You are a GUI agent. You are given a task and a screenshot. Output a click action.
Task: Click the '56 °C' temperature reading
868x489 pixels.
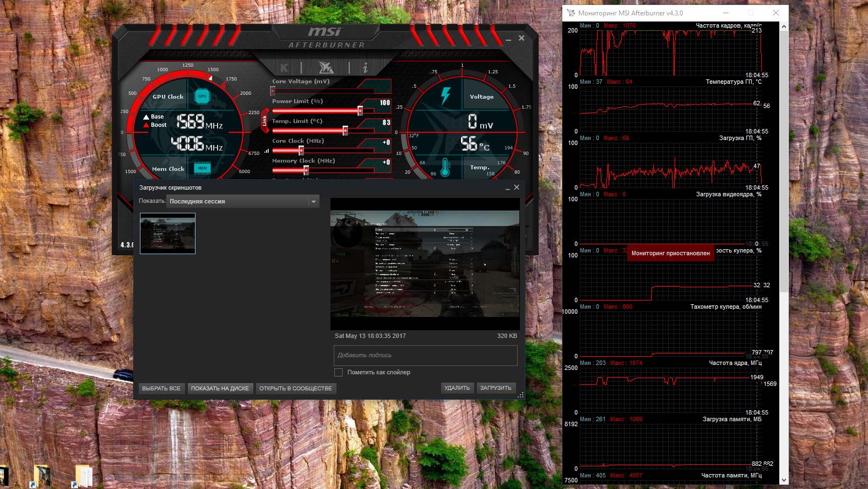[x=475, y=144]
